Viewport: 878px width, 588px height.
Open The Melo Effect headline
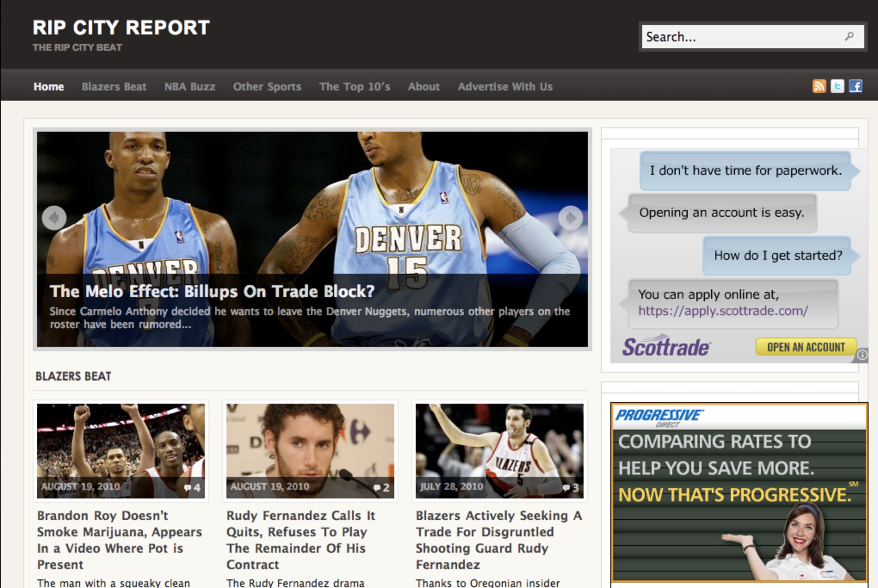click(x=212, y=291)
